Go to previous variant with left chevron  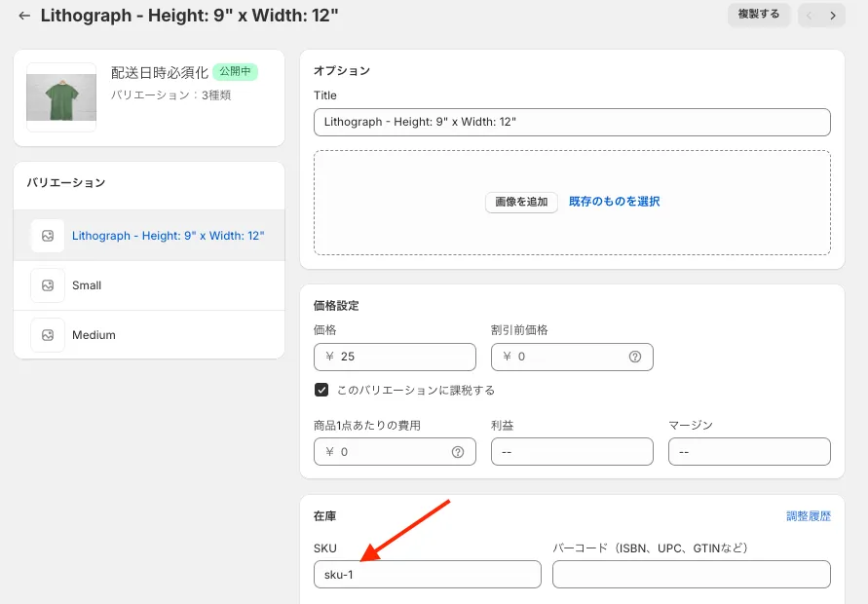pyautogui.click(x=809, y=16)
